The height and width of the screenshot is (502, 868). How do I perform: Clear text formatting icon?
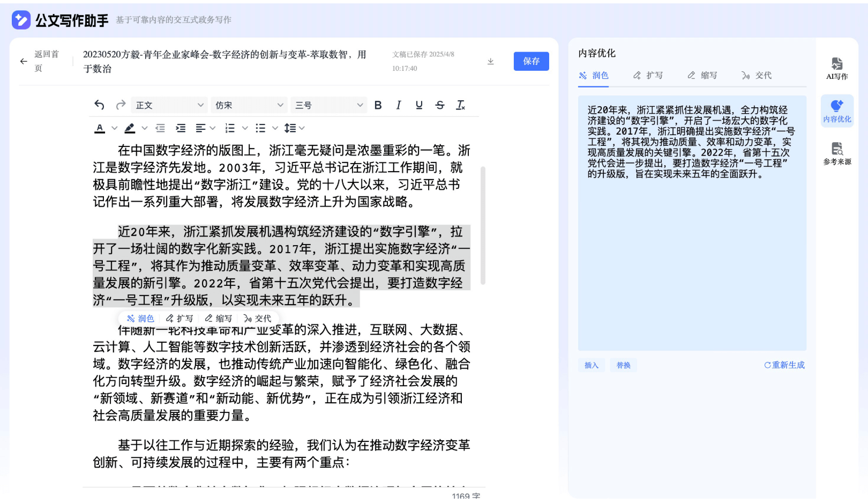[460, 105]
